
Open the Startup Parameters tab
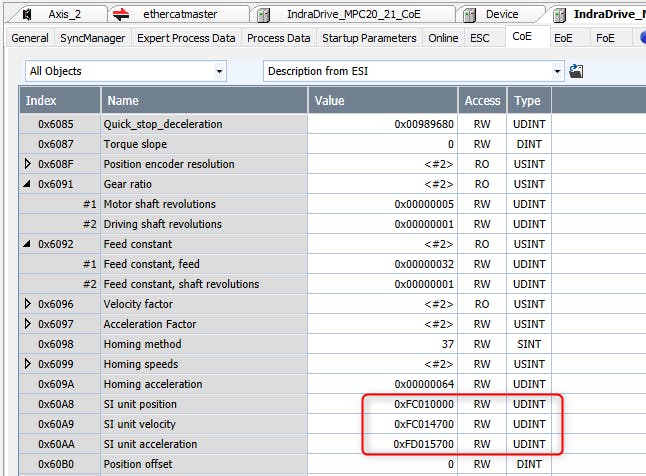[369, 38]
